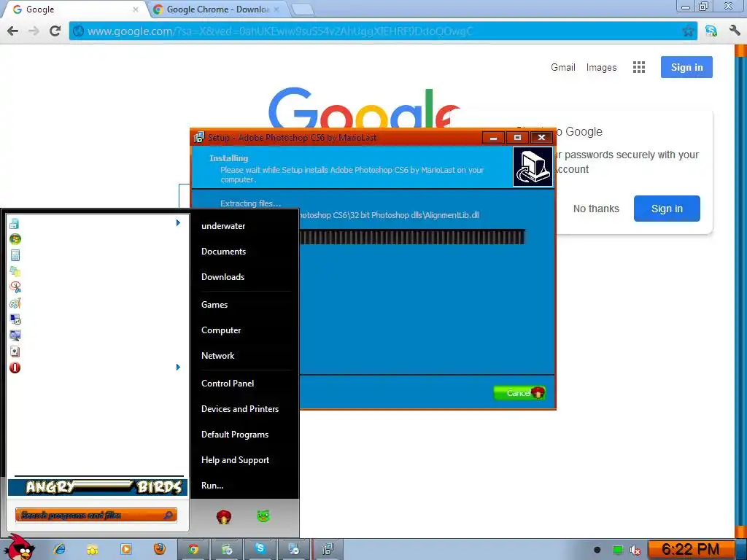The width and height of the screenshot is (747, 560).
Task: Open the Calculator icon in Start menu
Action: click(x=15, y=255)
